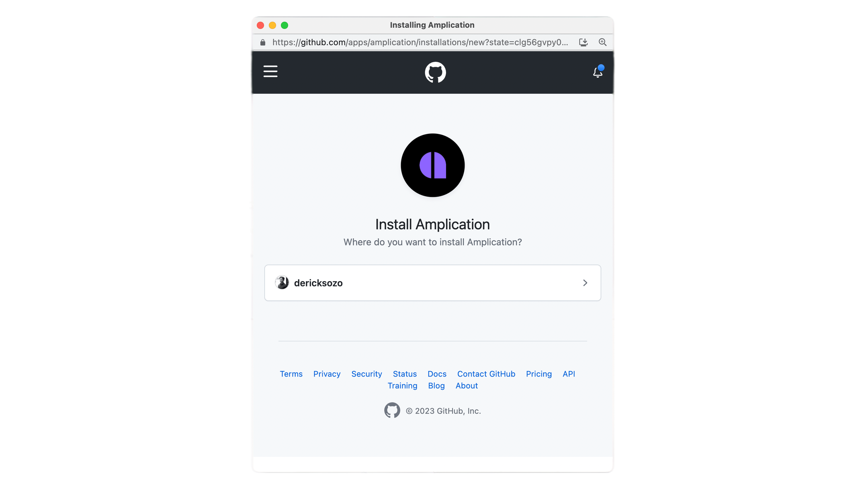The height and width of the screenshot is (493, 868).
Task: Click the Status footer link
Action: pos(405,374)
